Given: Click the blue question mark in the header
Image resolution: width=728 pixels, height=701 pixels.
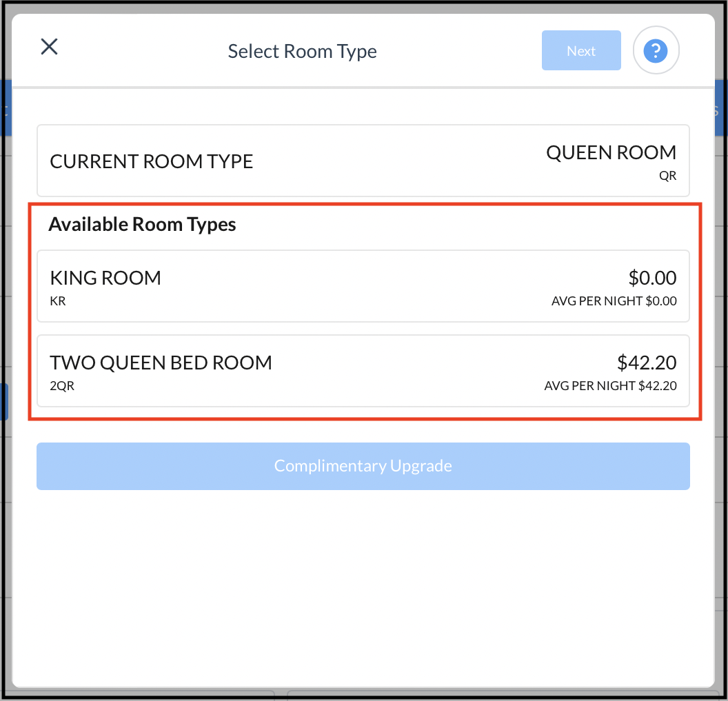Looking at the screenshot, I should 656,50.
